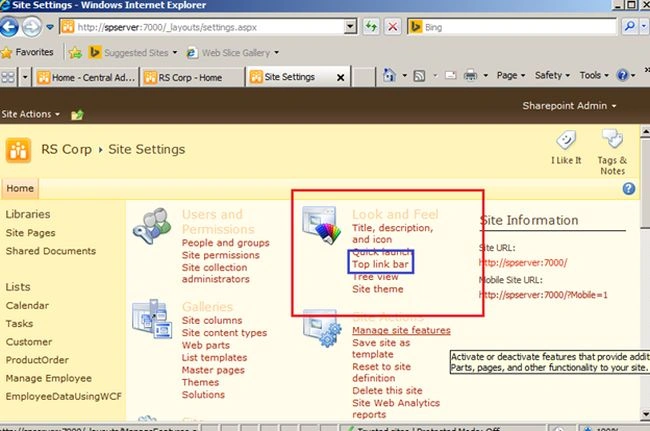This screenshot has width=650, height=431.
Task: Expand Suggested Sites dropdown
Action: tap(175, 53)
